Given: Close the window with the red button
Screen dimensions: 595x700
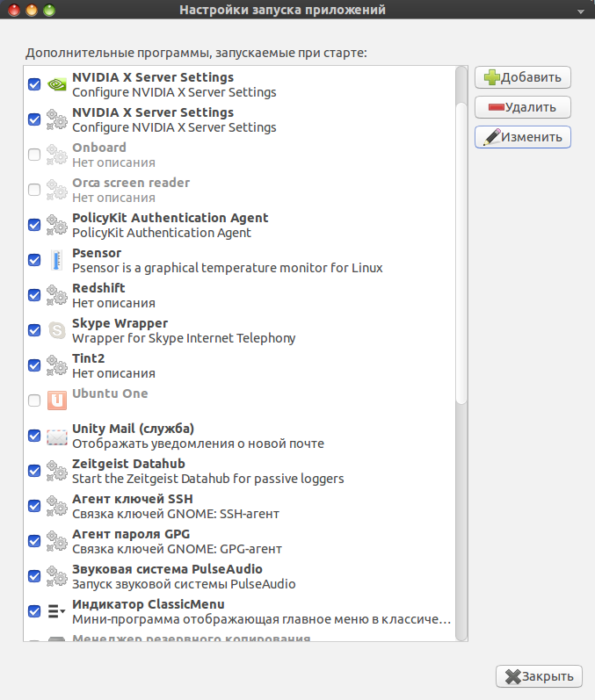Looking at the screenshot, I should (x=14, y=10).
